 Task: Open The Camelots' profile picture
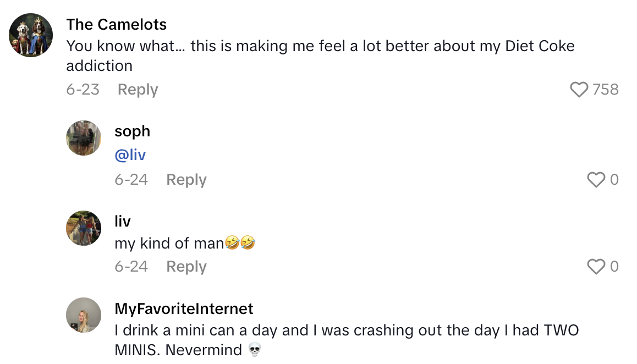(31, 35)
